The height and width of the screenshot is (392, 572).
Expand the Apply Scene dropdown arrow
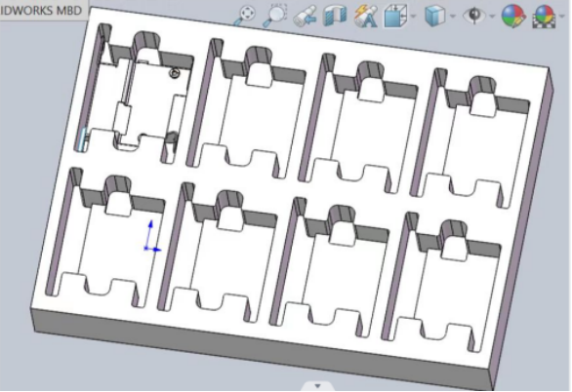coord(561,17)
